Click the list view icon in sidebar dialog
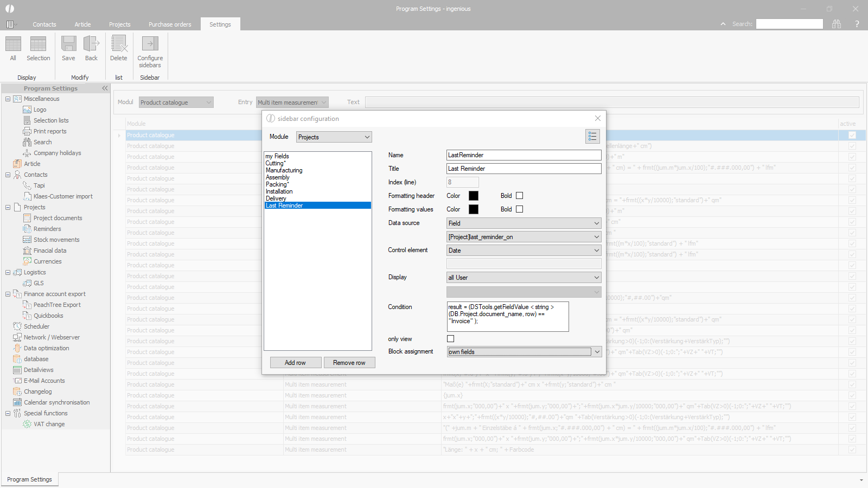 (x=592, y=137)
